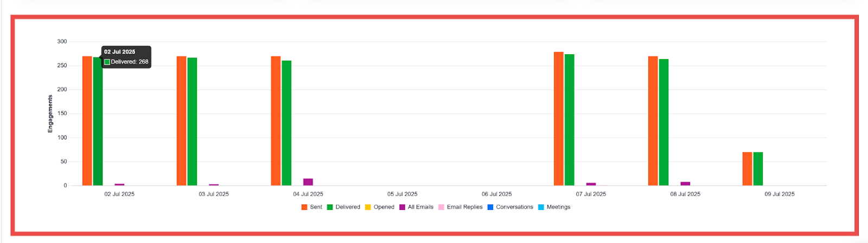Select the green Delivered bar on 08 Jul 2025
The height and width of the screenshot is (243, 868).
click(663, 122)
